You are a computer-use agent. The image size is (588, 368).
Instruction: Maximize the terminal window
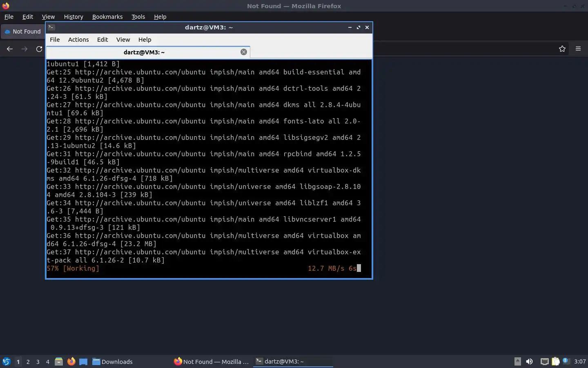(x=359, y=27)
